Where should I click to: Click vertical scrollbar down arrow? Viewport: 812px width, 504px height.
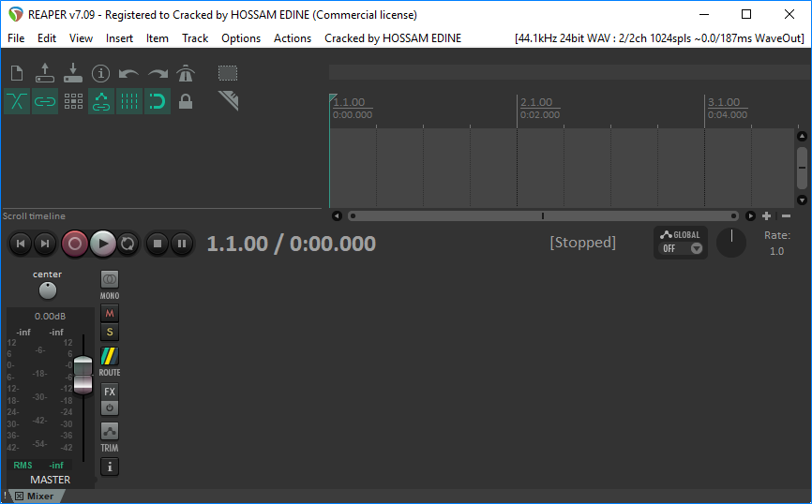803,200
